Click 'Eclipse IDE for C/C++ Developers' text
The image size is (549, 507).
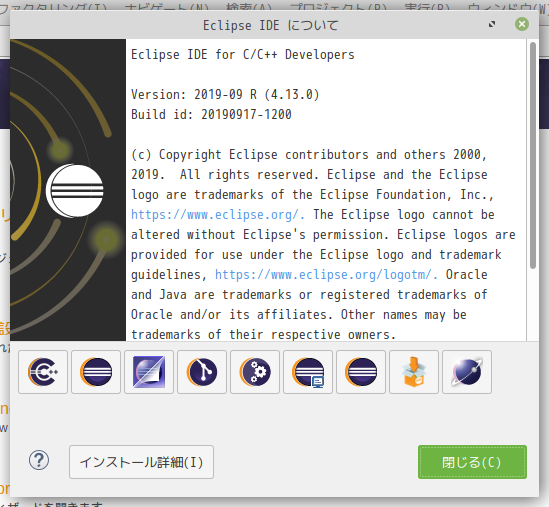tap(243, 55)
